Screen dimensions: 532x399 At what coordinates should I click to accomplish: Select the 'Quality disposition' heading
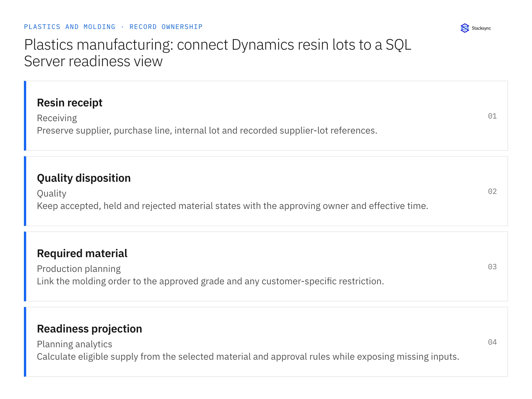click(x=84, y=178)
